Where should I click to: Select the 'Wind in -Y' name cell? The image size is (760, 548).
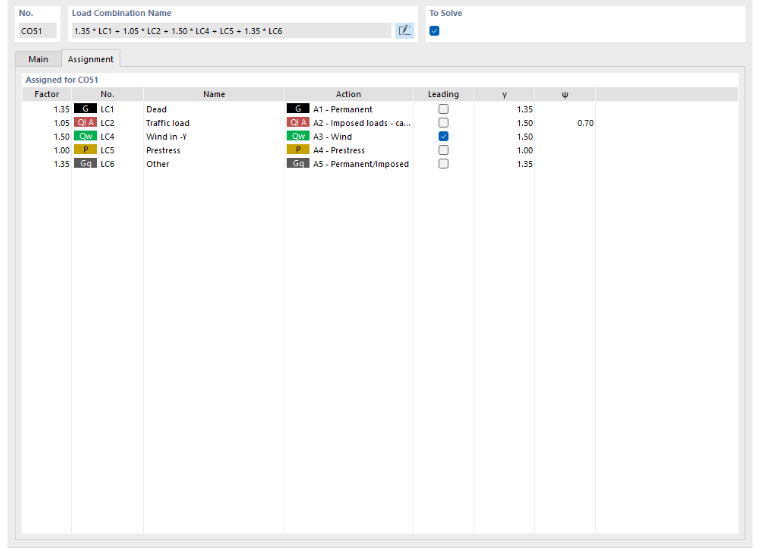[x=214, y=137]
